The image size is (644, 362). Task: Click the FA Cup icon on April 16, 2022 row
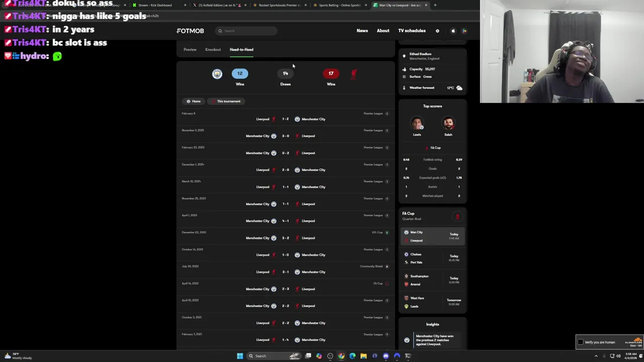point(387,284)
